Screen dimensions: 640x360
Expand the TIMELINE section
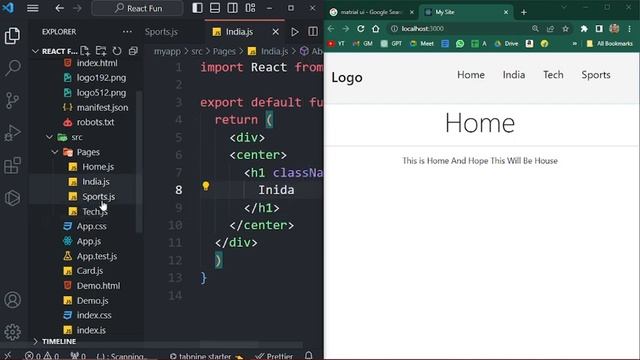(59, 341)
